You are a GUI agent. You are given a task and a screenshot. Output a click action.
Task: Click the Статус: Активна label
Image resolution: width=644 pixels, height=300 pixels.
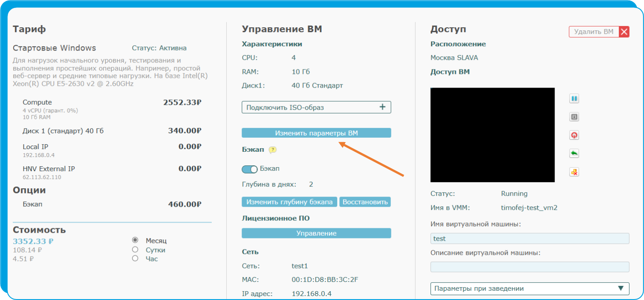(159, 48)
